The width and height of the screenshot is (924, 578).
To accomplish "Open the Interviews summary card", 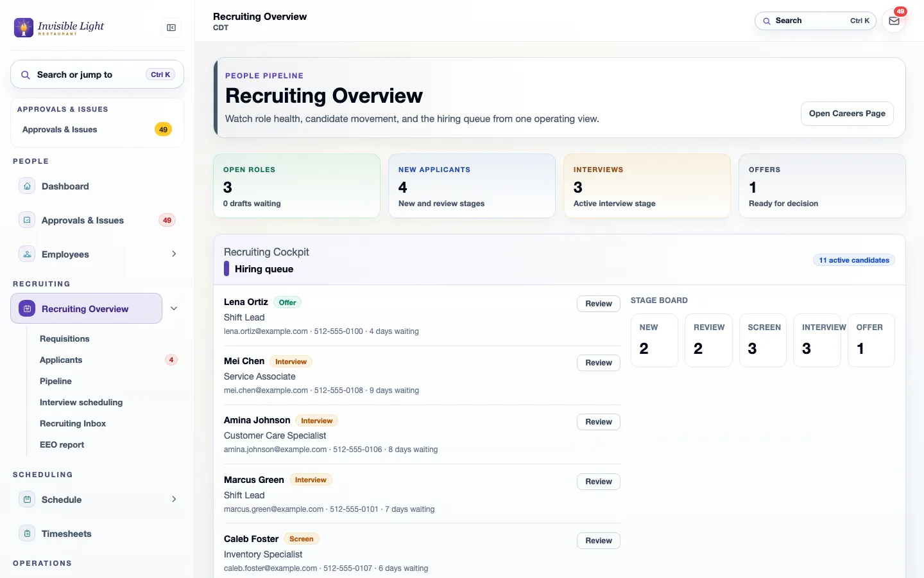I will pyautogui.click(x=647, y=186).
